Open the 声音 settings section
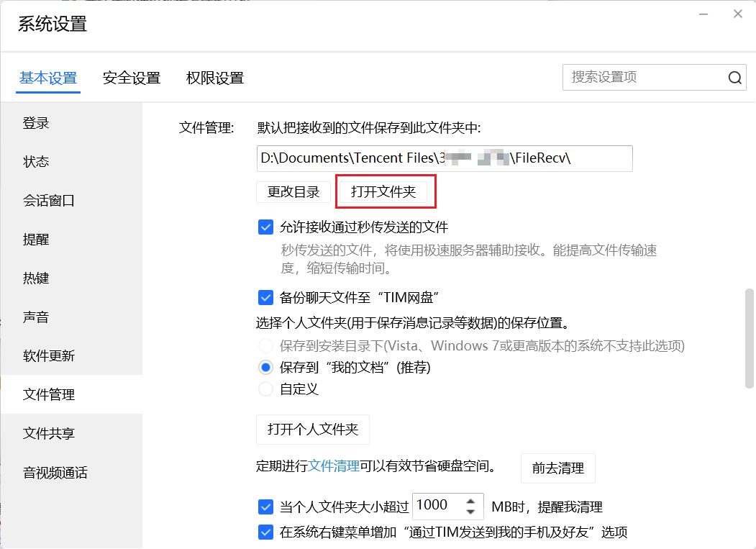The image size is (756, 549). [x=36, y=317]
